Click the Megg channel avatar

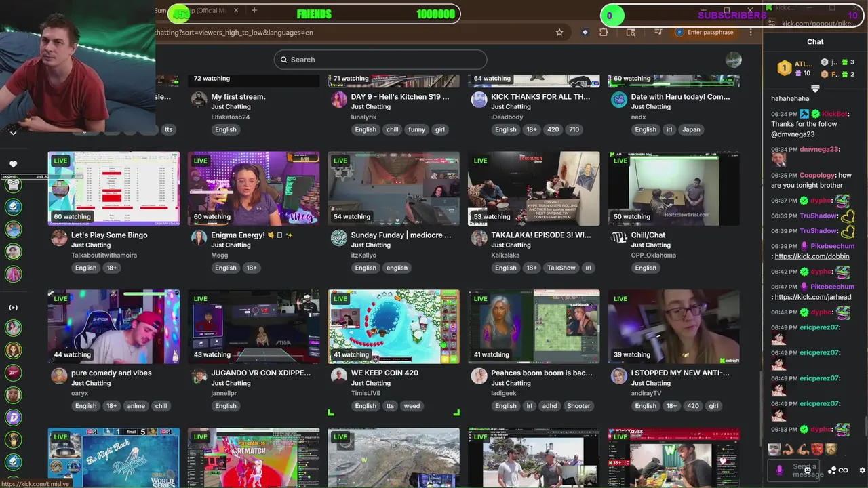coord(199,237)
